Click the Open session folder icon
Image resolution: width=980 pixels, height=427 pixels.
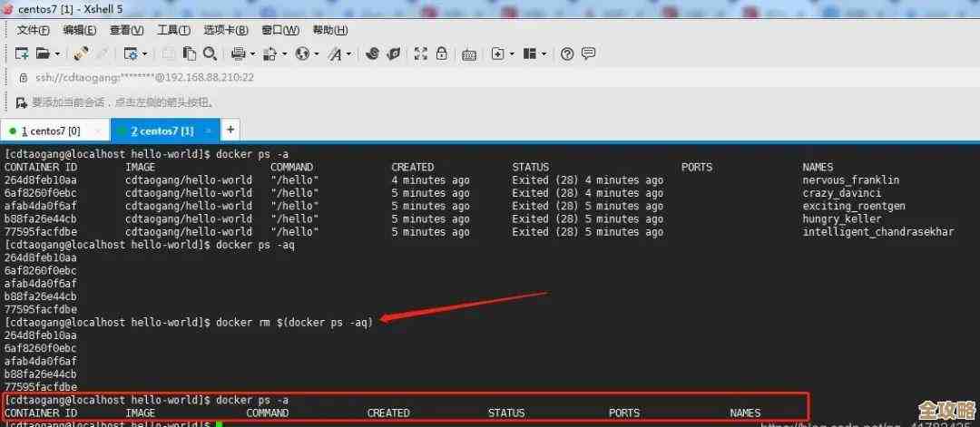[x=43, y=53]
